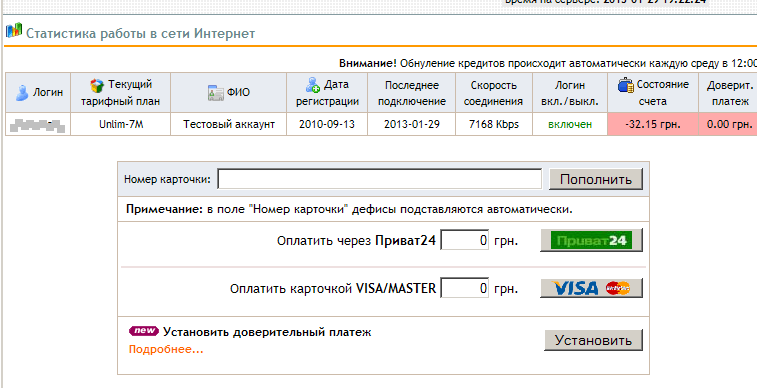Click the 2013-01-29 last connection date
757x388 pixels.
[412, 124]
